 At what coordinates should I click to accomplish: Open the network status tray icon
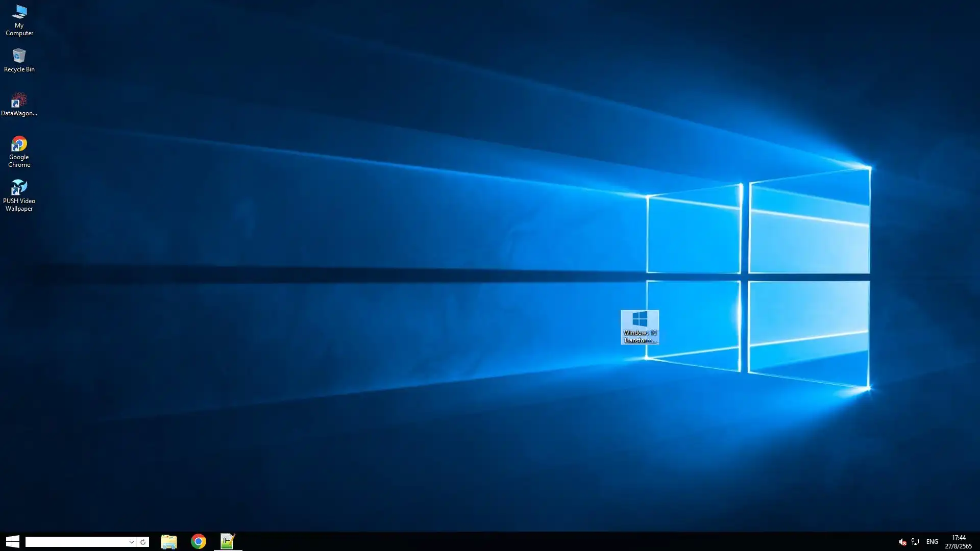[x=915, y=542]
